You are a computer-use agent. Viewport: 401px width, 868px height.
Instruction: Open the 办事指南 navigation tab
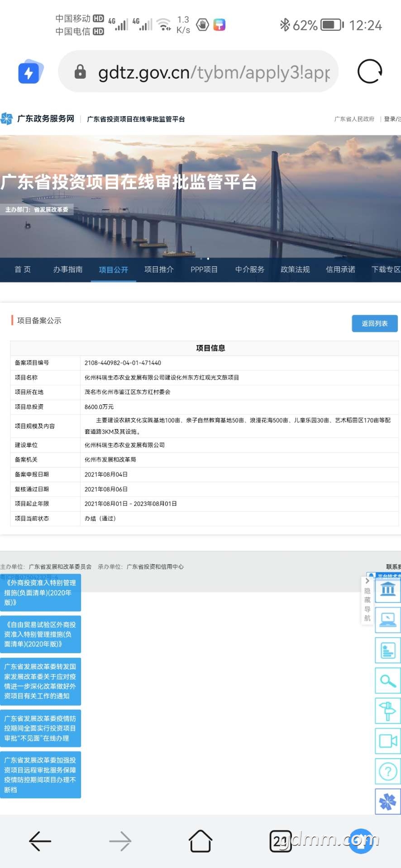pos(68,269)
